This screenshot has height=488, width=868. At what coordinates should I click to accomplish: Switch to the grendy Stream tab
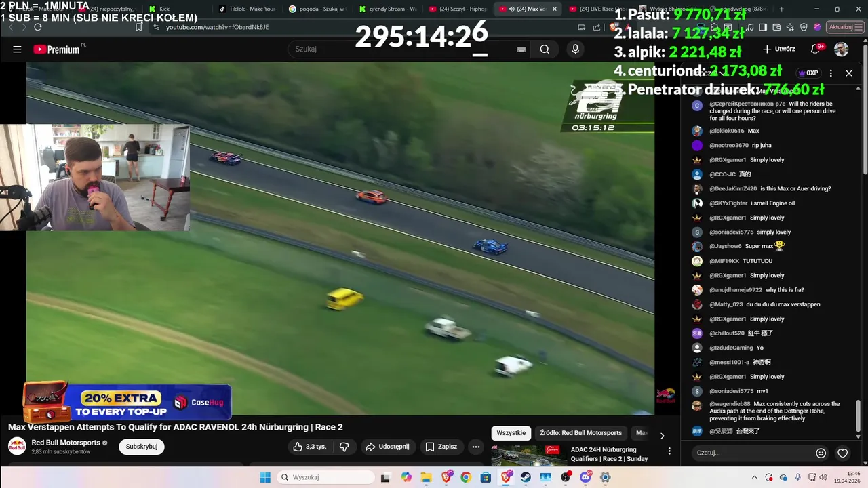pyautogui.click(x=388, y=9)
